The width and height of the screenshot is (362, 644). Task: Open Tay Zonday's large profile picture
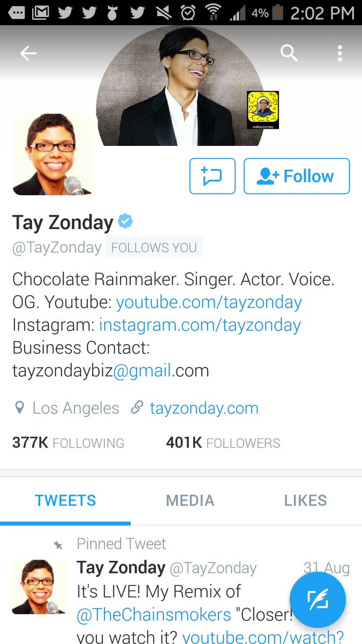53,154
